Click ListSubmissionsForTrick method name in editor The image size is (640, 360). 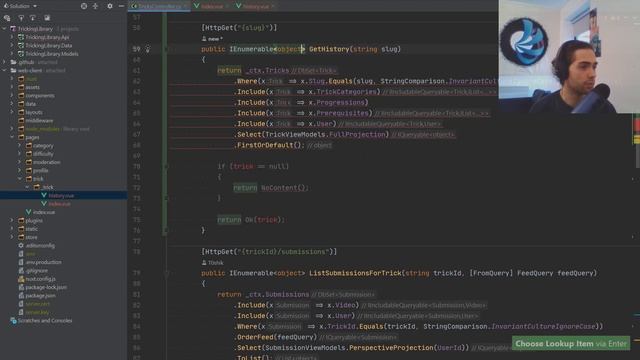pyautogui.click(x=355, y=273)
